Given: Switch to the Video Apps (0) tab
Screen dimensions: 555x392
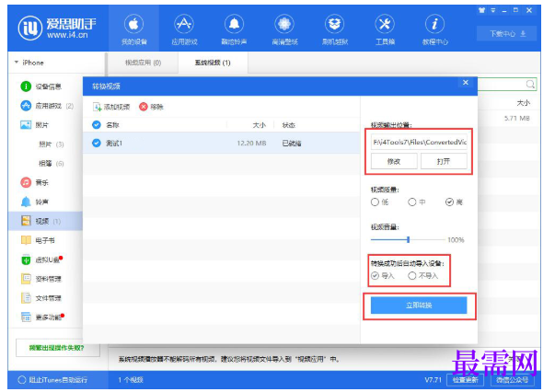Looking at the screenshot, I should [143, 63].
